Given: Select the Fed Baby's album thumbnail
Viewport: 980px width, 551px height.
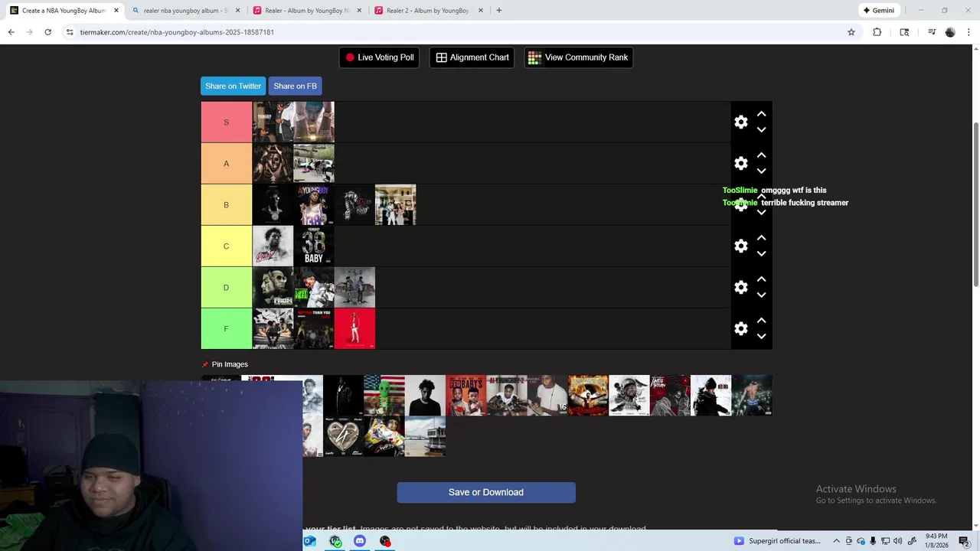Looking at the screenshot, I should pyautogui.click(x=465, y=396).
